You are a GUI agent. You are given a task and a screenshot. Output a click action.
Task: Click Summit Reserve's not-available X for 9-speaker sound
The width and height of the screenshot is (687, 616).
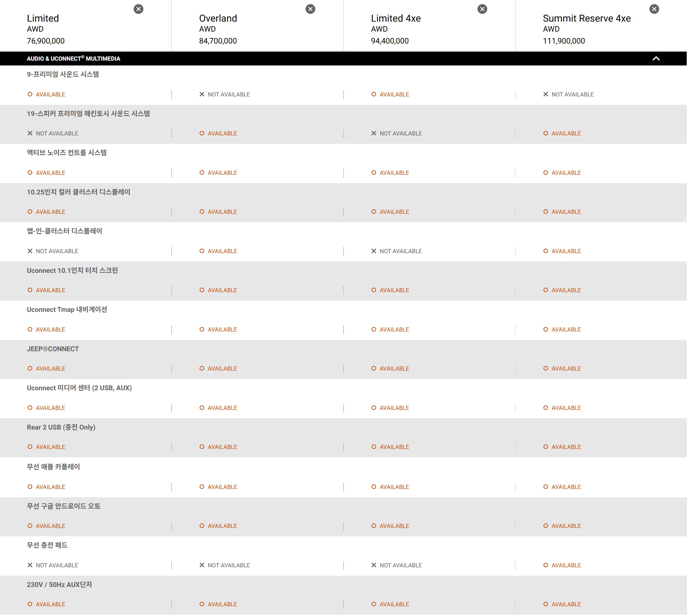click(x=546, y=94)
